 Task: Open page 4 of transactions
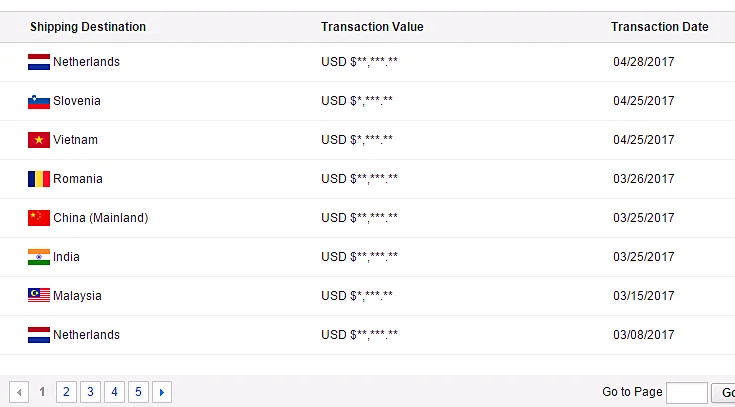tap(114, 392)
